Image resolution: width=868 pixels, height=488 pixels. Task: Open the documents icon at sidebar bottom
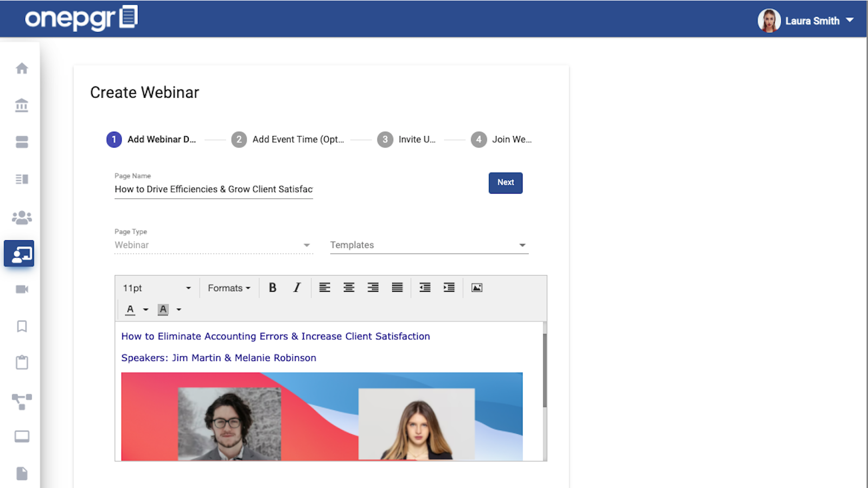click(21, 473)
